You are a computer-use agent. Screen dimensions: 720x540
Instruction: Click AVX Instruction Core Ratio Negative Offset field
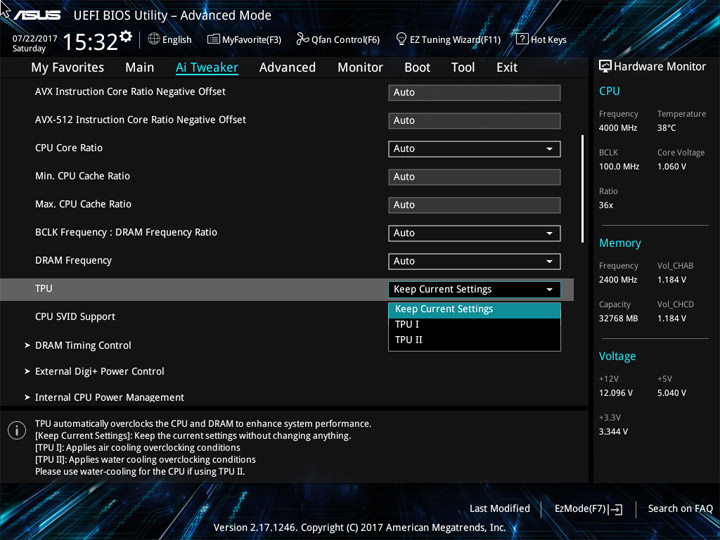474,92
